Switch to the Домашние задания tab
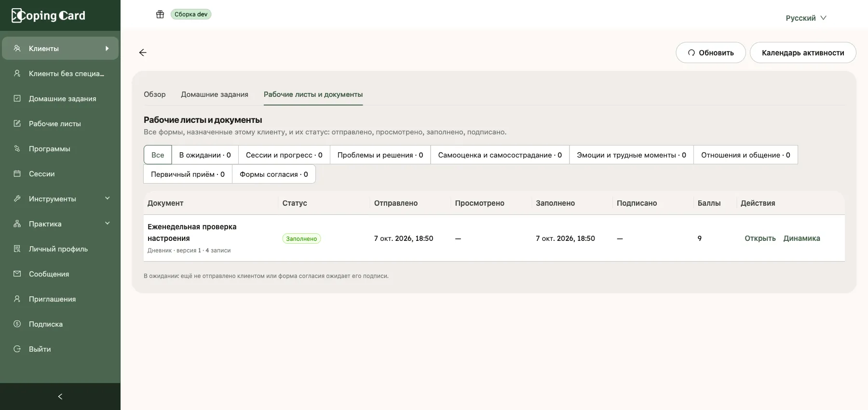This screenshot has height=410, width=868. click(215, 94)
